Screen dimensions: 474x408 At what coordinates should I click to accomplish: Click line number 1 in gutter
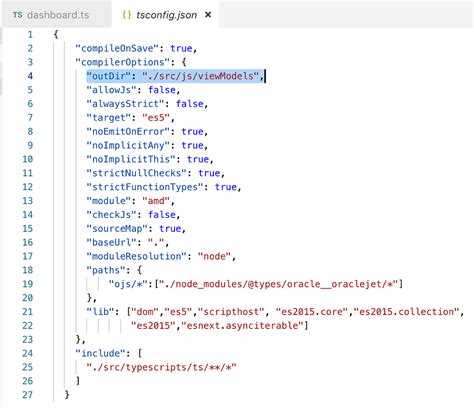click(30, 34)
